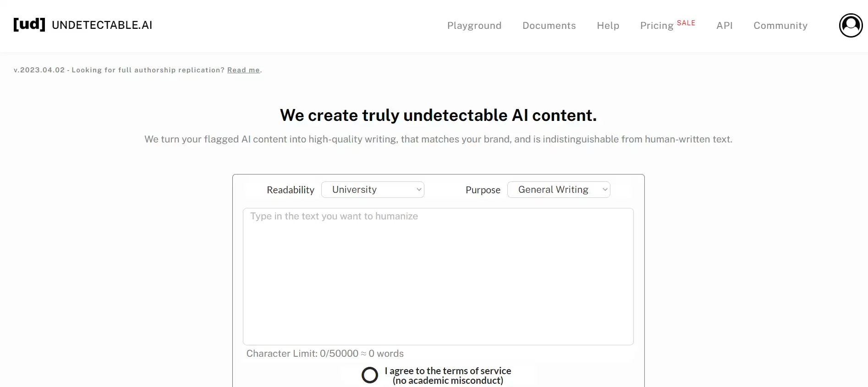Open the user profile avatar
Screen dimensions: 868x387
point(851,26)
